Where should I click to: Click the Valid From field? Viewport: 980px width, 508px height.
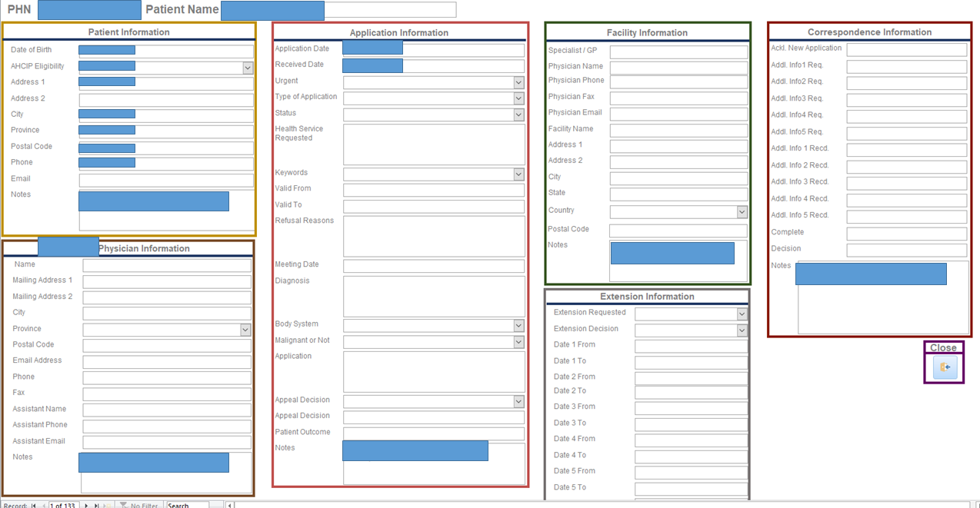(434, 190)
